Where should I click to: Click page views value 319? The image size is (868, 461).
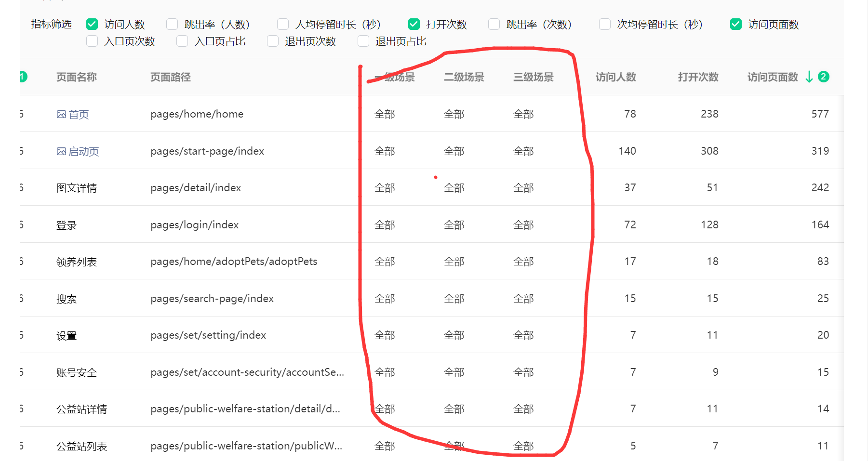pyautogui.click(x=820, y=151)
